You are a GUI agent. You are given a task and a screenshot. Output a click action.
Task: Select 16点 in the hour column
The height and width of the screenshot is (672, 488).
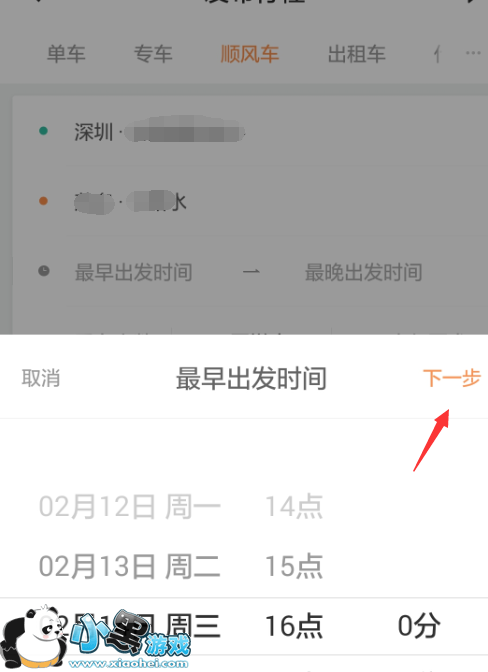pyautogui.click(x=293, y=626)
